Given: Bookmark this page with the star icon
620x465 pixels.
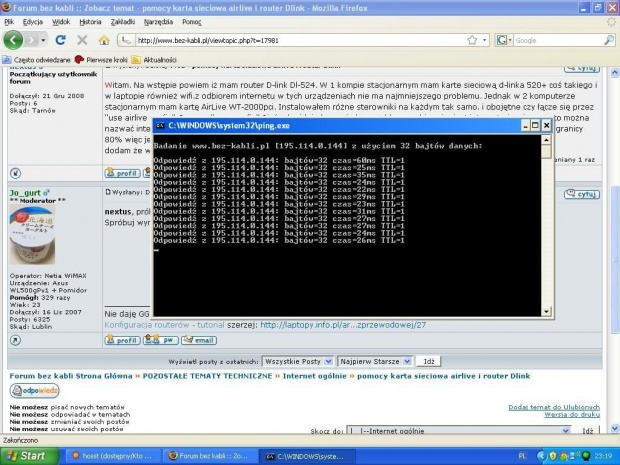Looking at the screenshot, I should coord(472,40).
